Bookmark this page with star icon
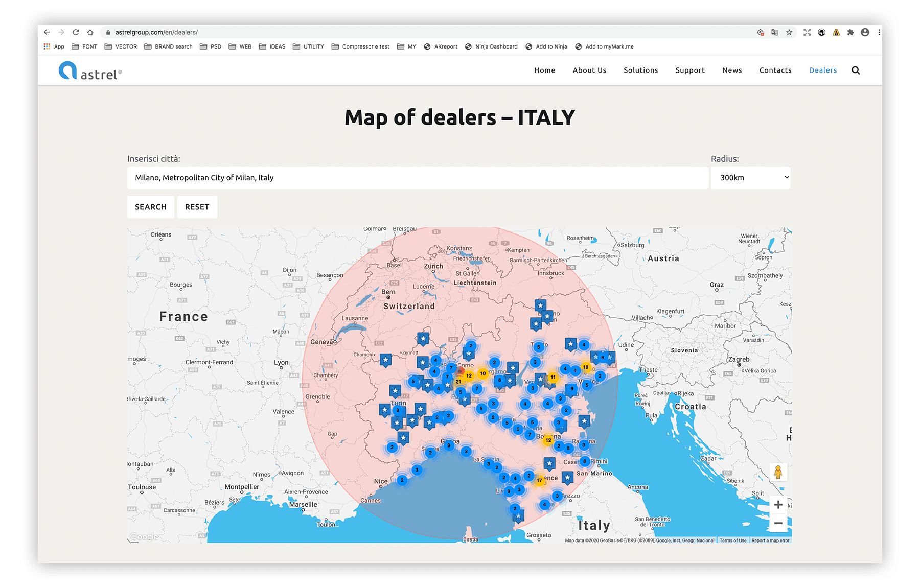920x588 pixels. [789, 32]
